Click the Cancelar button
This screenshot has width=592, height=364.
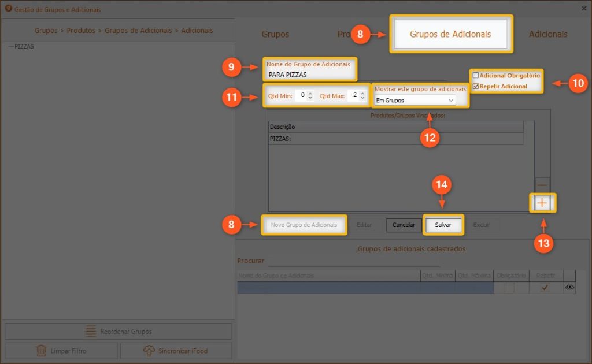point(404,225)
